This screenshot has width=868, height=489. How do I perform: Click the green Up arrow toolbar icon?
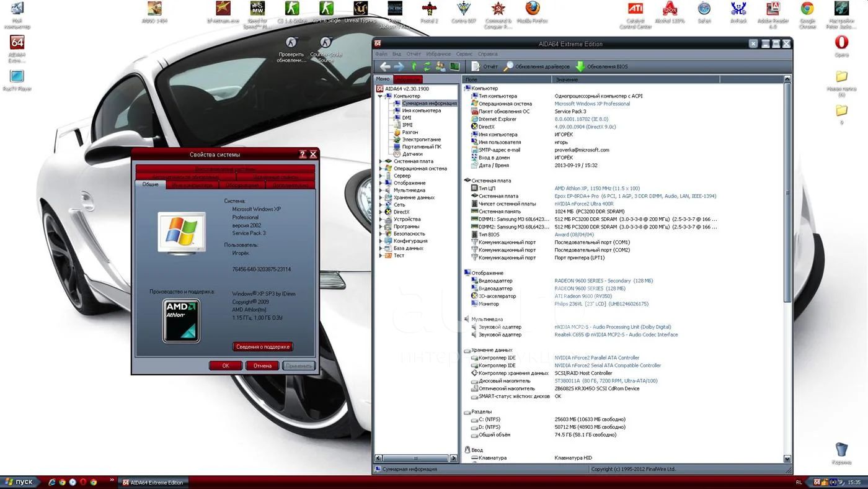click(x=414, y=66)
